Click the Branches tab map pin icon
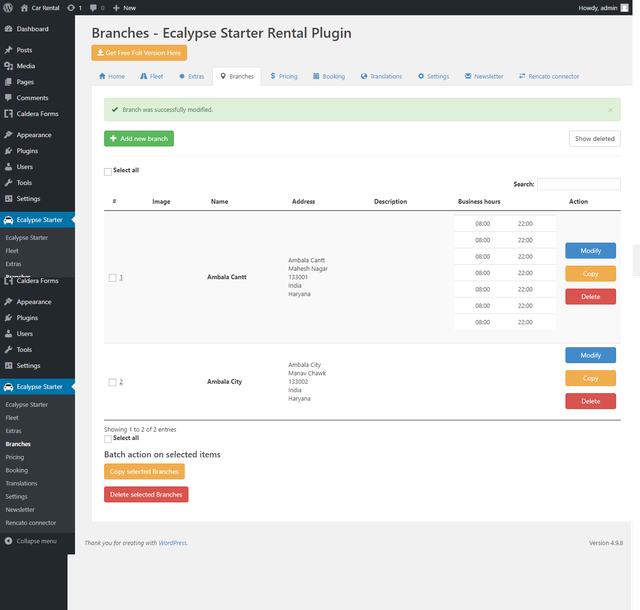640x610 pixels. coord(223,76)
